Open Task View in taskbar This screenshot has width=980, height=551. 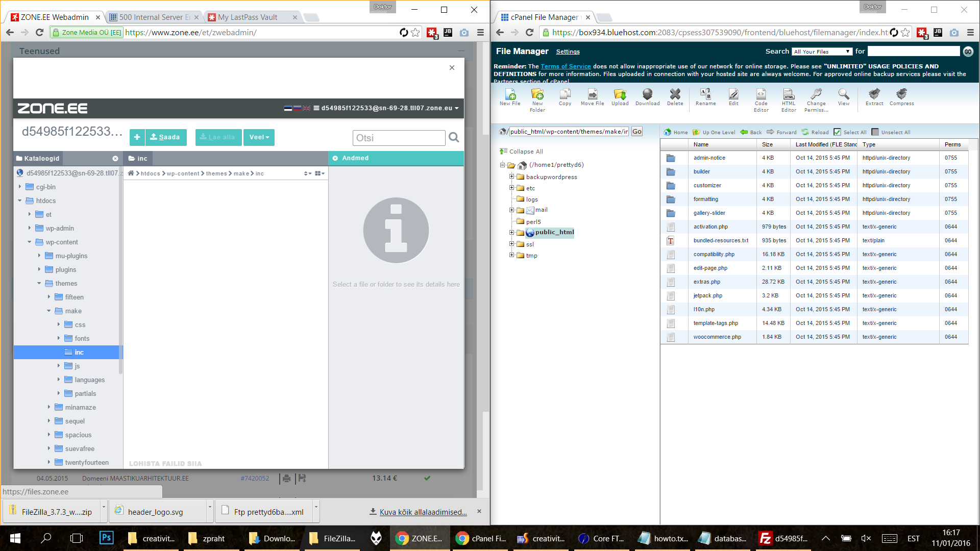[77, 538]
